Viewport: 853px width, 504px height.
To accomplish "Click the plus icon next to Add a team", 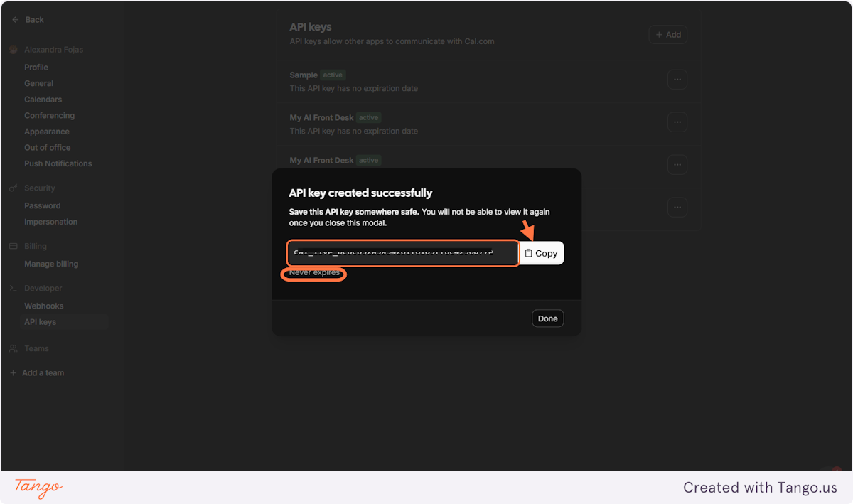I will [x=13, y=372].
